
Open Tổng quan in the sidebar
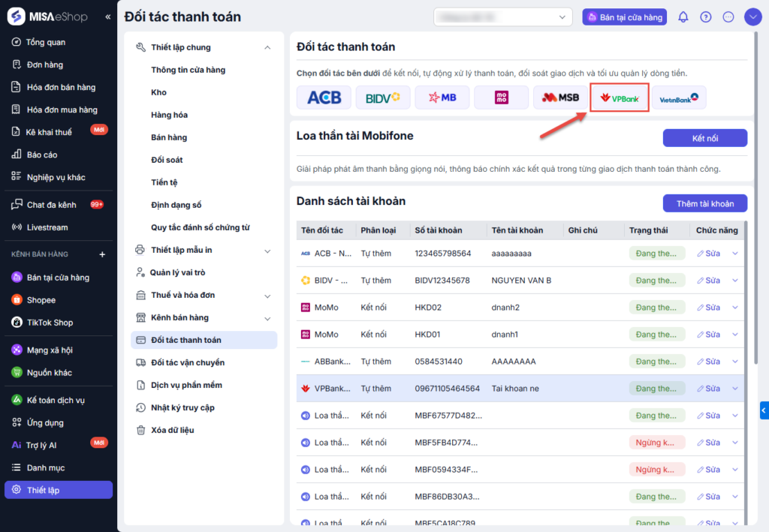click(x=46, y=42)
